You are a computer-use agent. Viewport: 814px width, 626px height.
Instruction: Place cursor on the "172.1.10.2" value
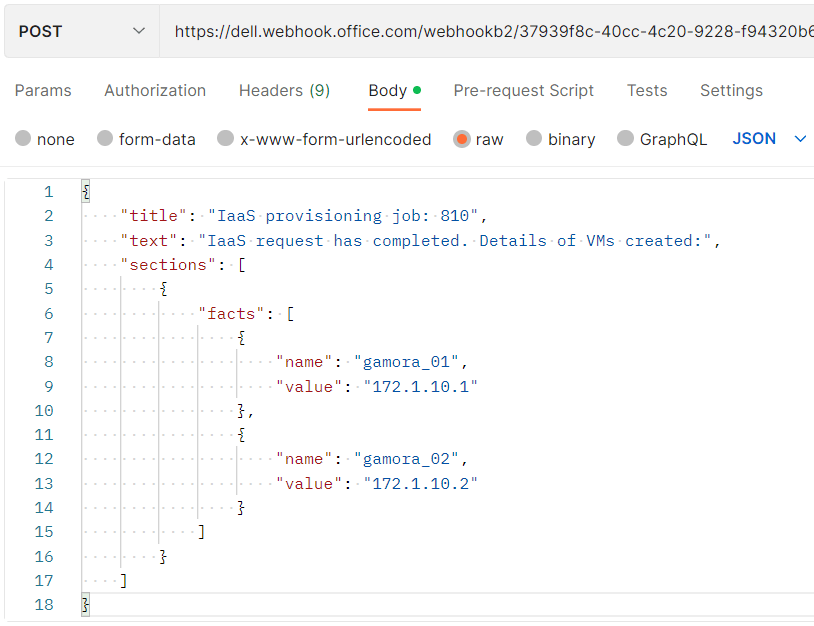pyautogui.click(x=420, y=484)
